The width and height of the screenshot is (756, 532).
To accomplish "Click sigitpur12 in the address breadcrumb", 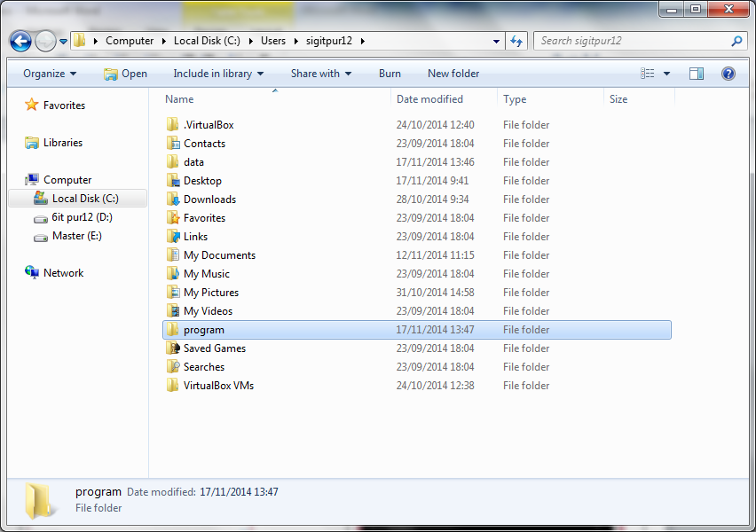I will pyautogui.click(x=329, y=41).
